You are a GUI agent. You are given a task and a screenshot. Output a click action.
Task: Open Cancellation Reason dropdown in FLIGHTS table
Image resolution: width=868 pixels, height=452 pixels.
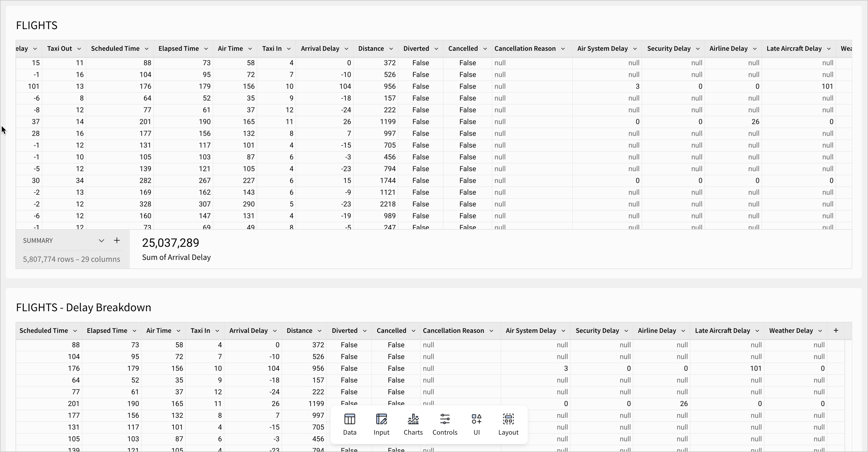point(563,49)
